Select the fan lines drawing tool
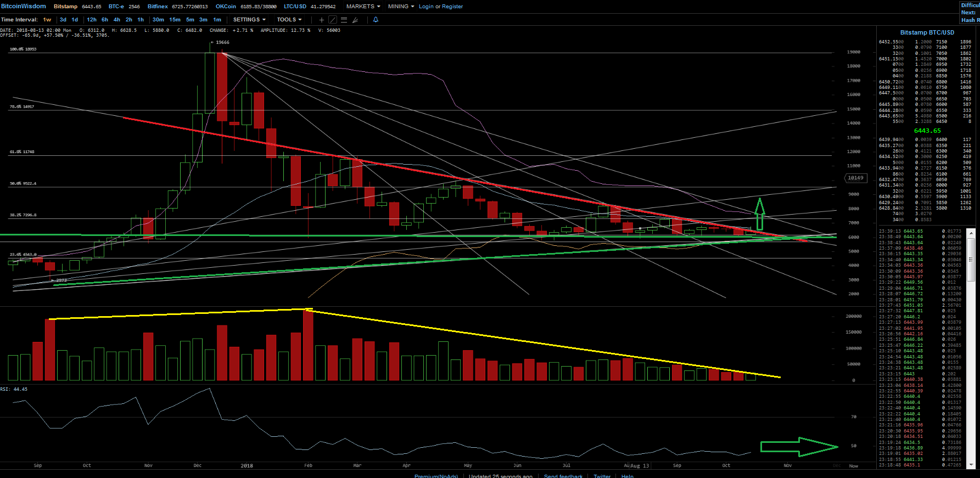 coord(355,20)
